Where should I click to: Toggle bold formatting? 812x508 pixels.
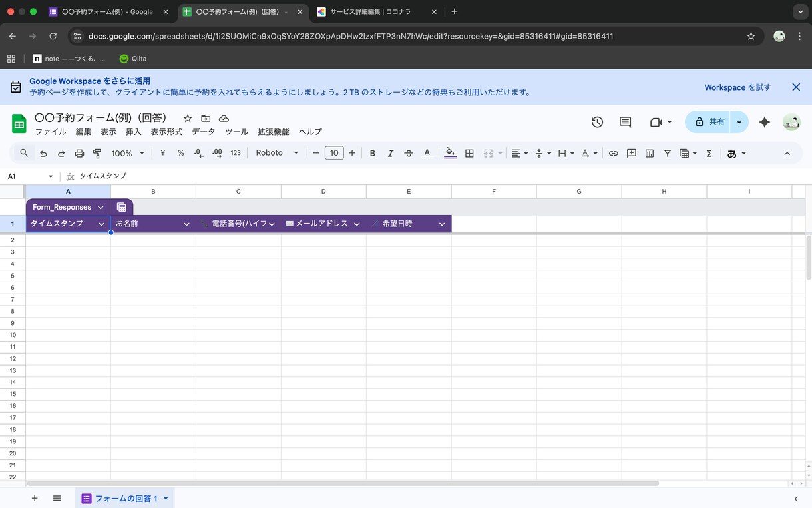coord(373,153)
